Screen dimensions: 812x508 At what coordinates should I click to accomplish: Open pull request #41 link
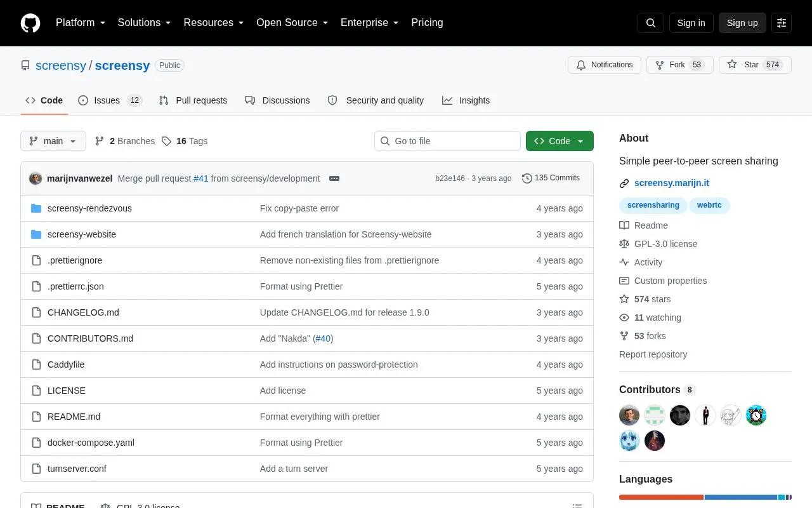pos(201,178)
